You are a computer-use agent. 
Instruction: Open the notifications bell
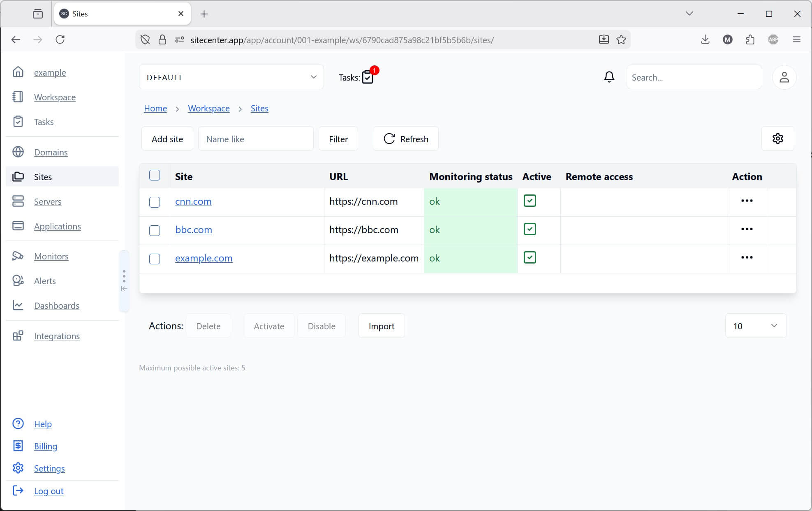[x=609, y=77]
